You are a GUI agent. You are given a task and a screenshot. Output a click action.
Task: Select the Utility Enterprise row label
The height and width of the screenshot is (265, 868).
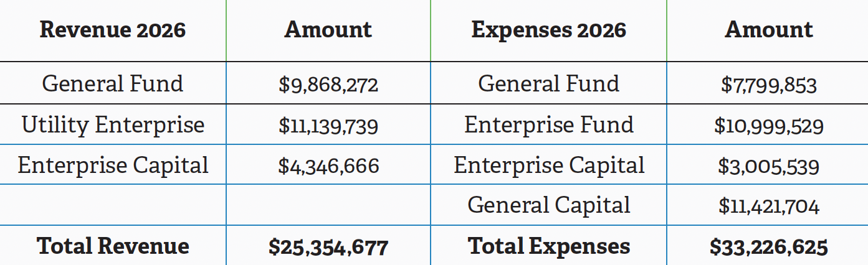[113, 125]
